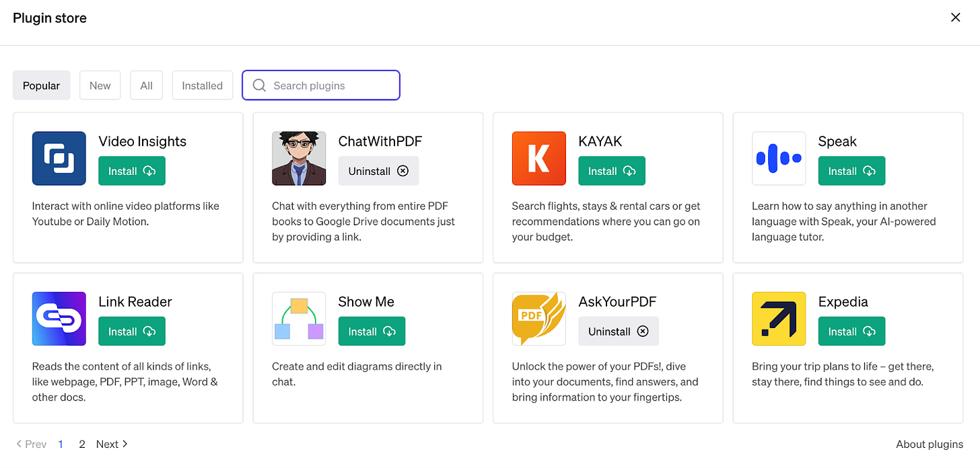Click 'Search flights, stays & rental cars' description
The width and height of the screenshot is (980, 468).
click(606, 221)
